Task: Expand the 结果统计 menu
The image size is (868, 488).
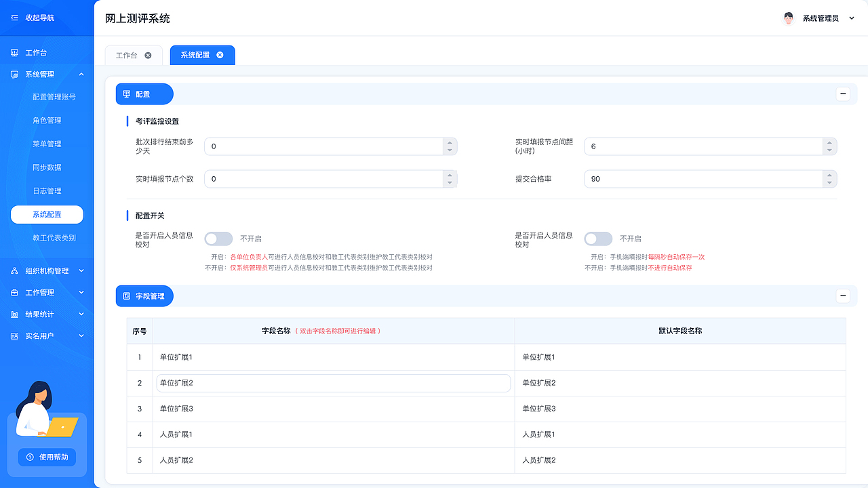Action: click(x=81, y=314)
